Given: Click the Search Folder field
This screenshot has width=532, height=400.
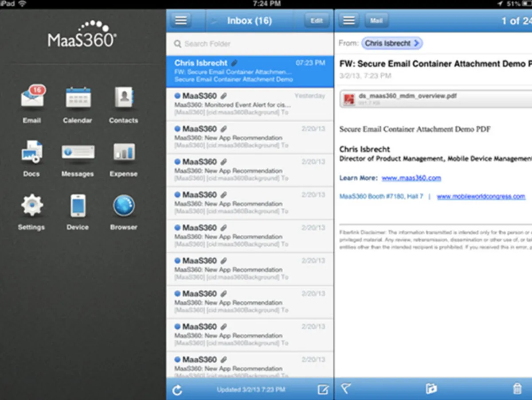Looking at the screenshot, I should pyautogui.click(x=250, y=44).
